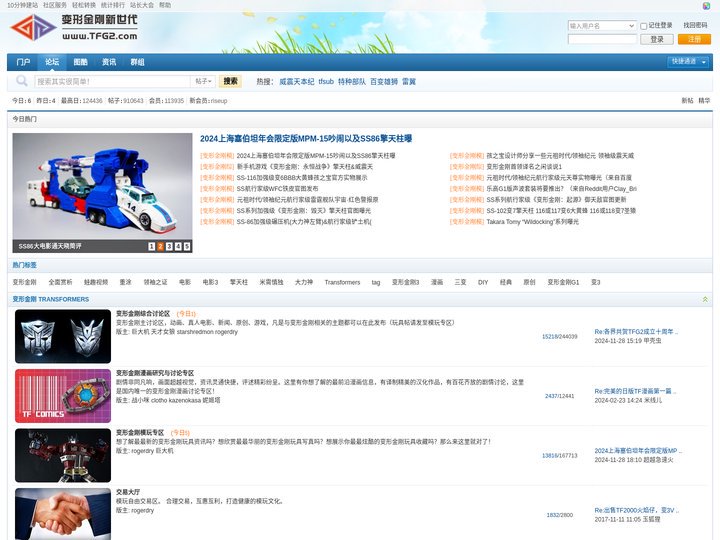Open the 门户 nav tab
This screenshot has width=720, height=540.
[23, 62]
